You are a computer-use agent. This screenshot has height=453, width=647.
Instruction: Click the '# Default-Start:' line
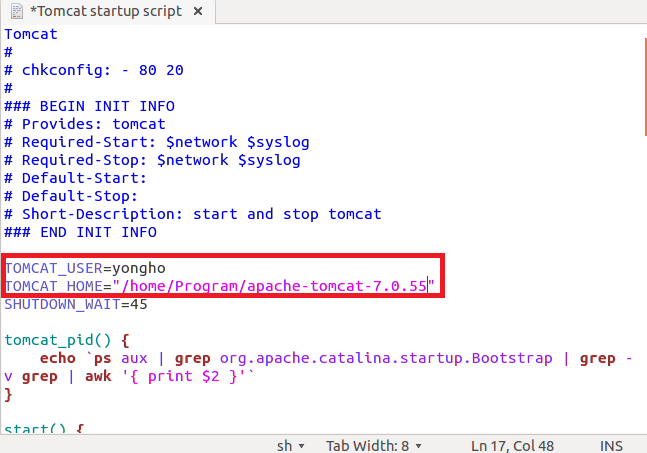76,178
